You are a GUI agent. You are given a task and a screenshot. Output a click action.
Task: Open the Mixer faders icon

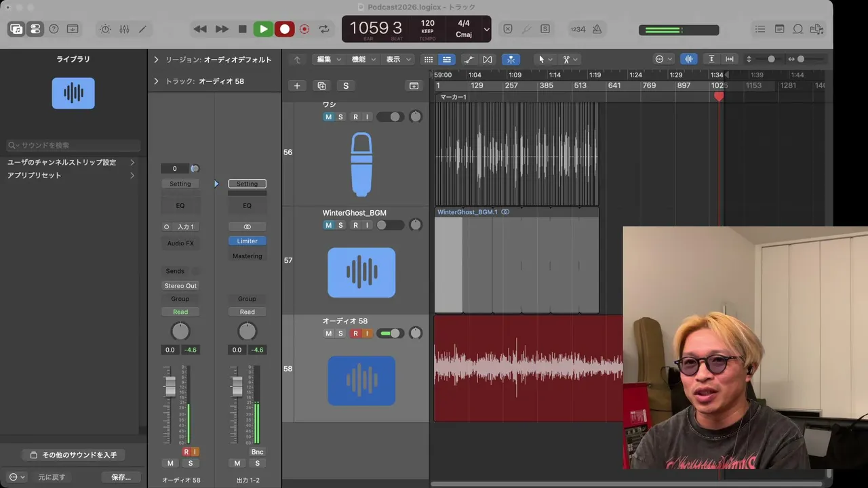(124, 29)
